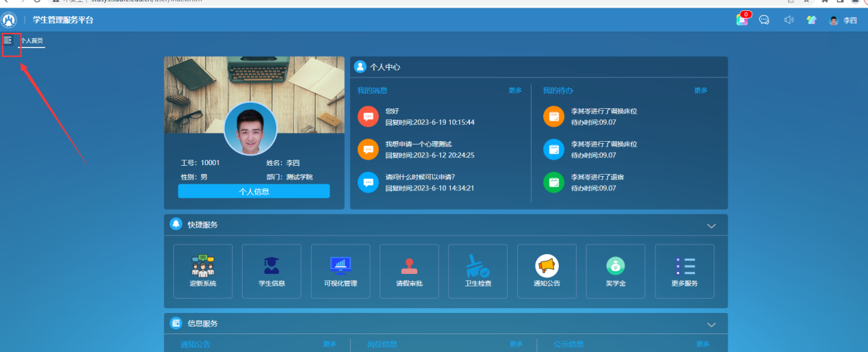Image resolution: width=868 pixels, height=352 pixels.
Task: Click the 奖学金 money bag icon
Action: click(x=615, y=266)
